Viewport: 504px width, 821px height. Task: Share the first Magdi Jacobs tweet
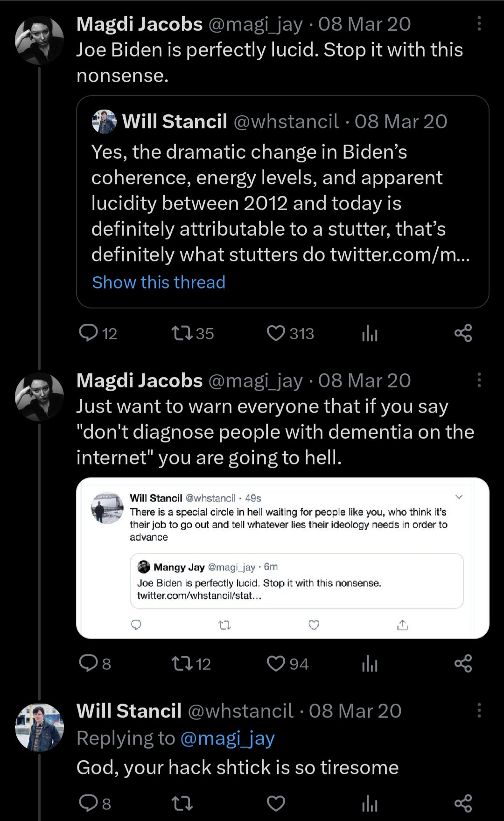tap(463, 333)
